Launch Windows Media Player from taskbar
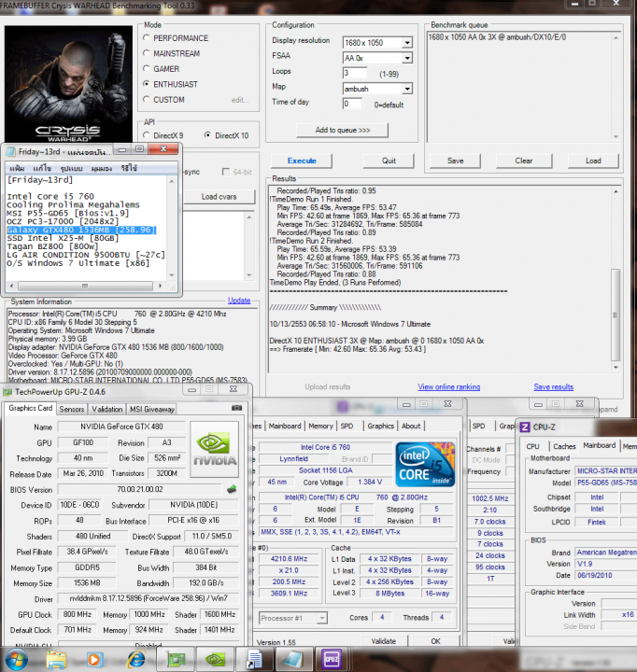 coord(94,659)
